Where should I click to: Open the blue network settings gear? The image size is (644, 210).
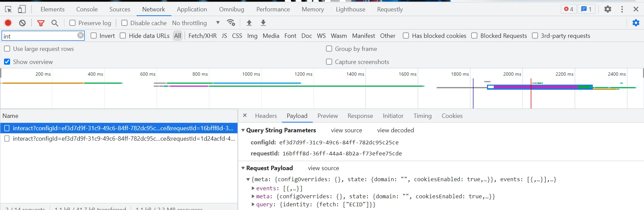coord(636,23)
